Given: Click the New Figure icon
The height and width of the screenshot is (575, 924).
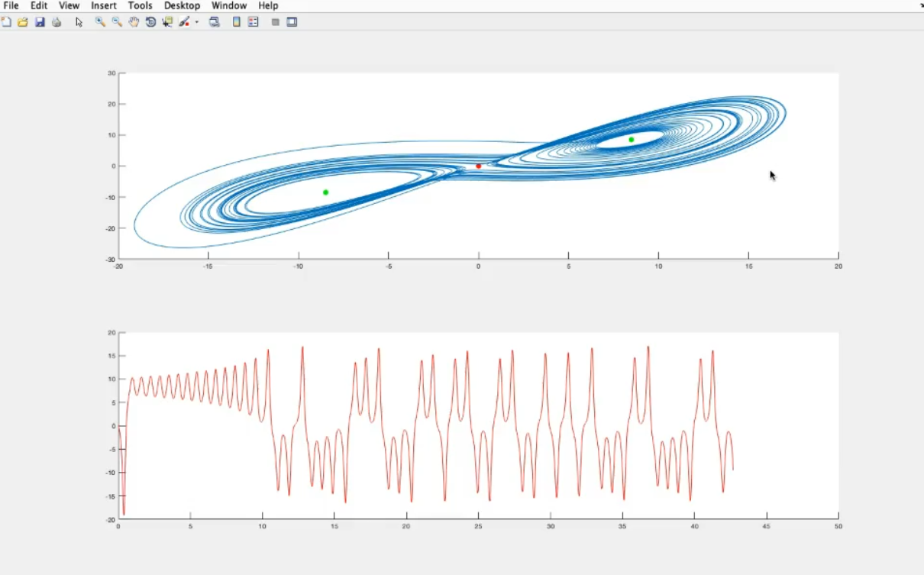Looking at the screenshot, I should coord(7,22).
